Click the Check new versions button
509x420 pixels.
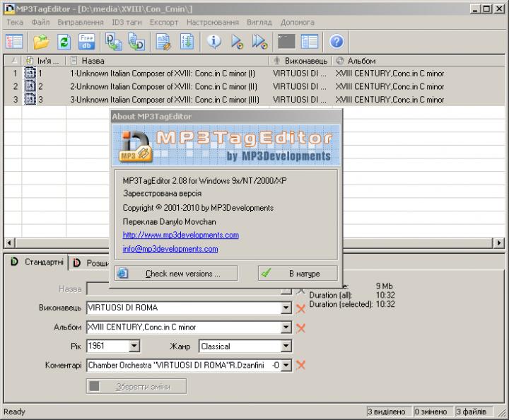pos(183,274)
